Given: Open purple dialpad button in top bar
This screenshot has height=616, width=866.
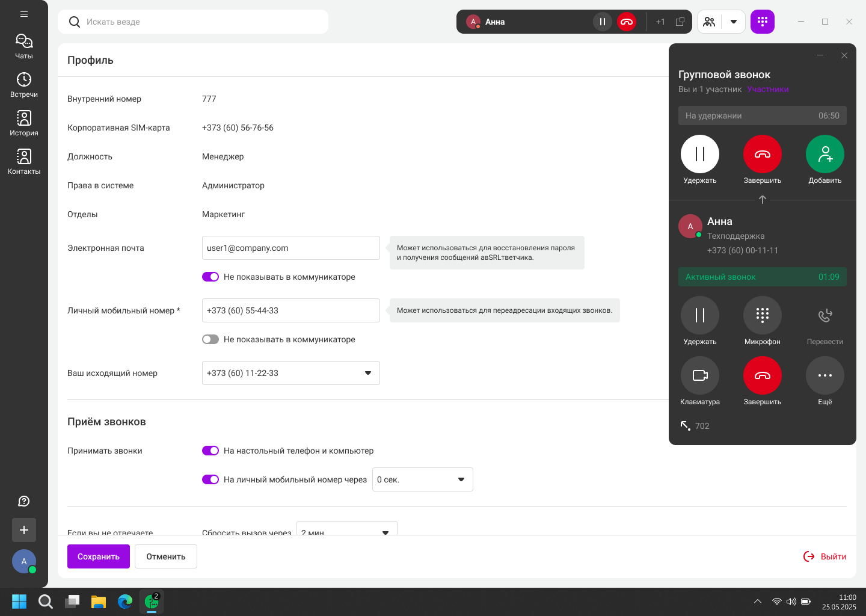Looking at the screenshot, I should pos(762,22).
